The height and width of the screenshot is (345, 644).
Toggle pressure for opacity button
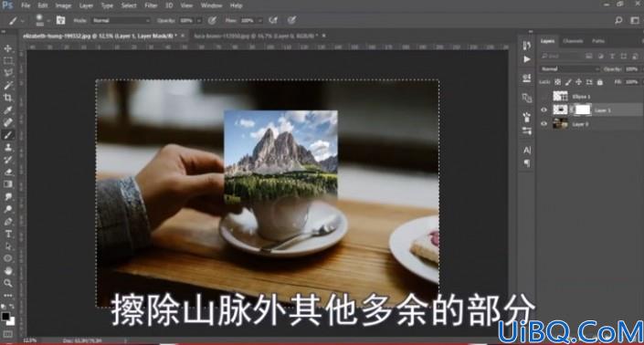pos(212,20)
